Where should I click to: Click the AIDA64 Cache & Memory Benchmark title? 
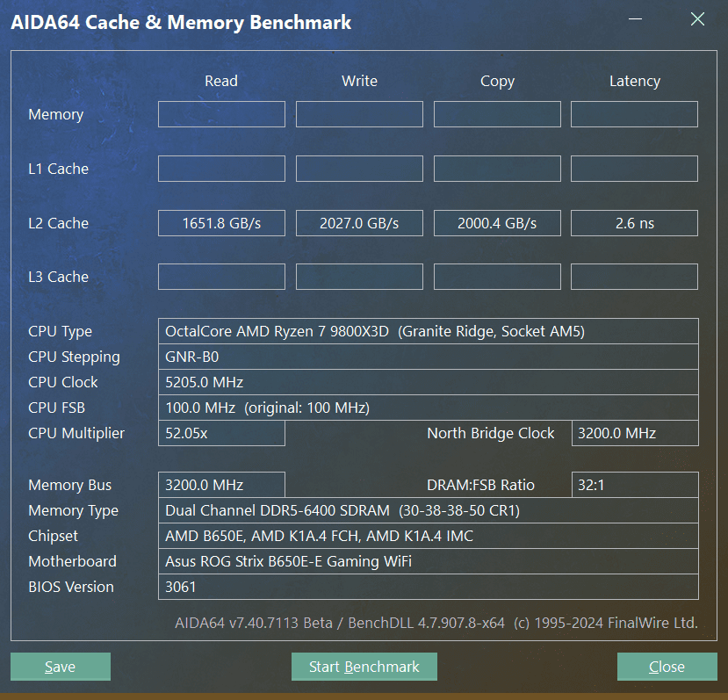pos(181,22)
